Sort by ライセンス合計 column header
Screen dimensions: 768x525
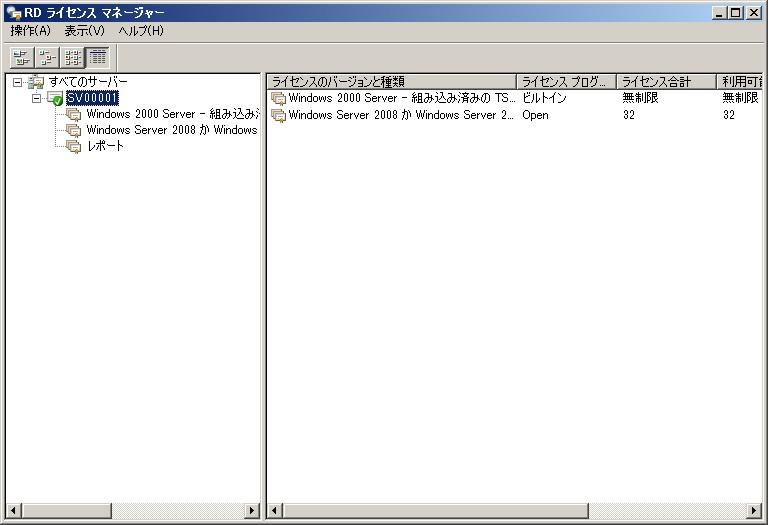pos(665,82)
